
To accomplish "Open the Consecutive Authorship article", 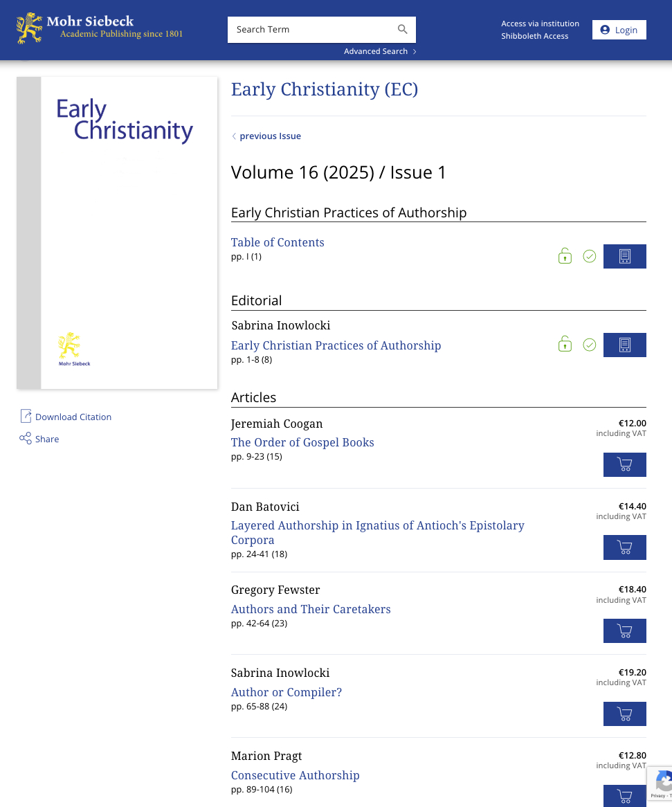I will pos(295,775).
